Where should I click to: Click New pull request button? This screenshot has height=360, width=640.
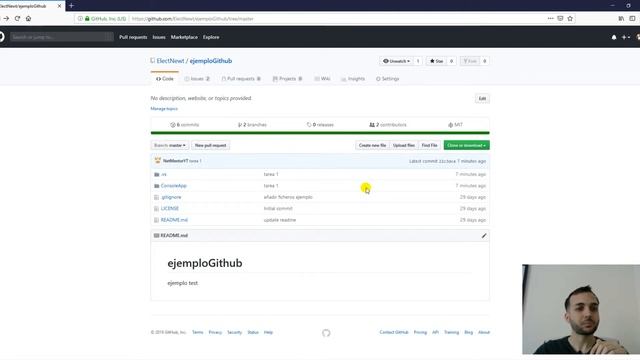tap(211, 145)
